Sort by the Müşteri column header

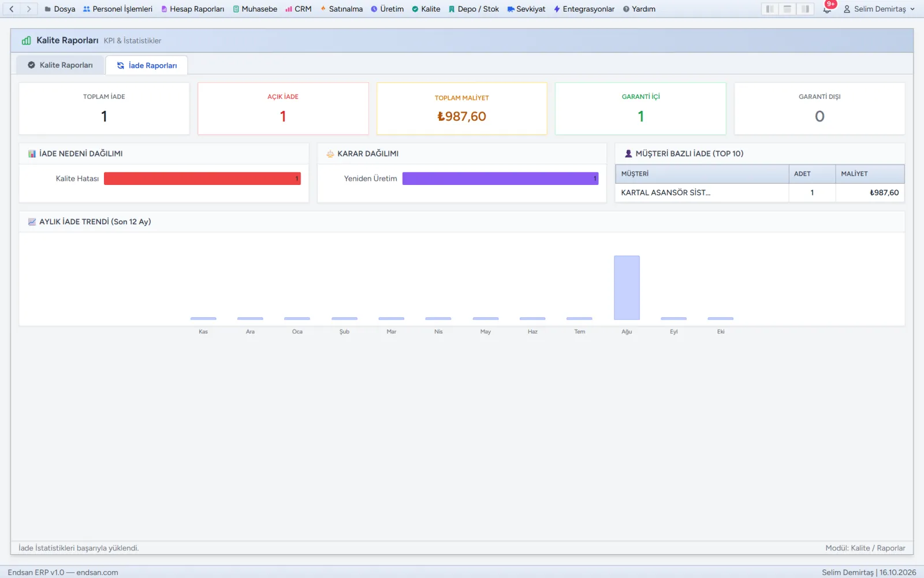702,174
